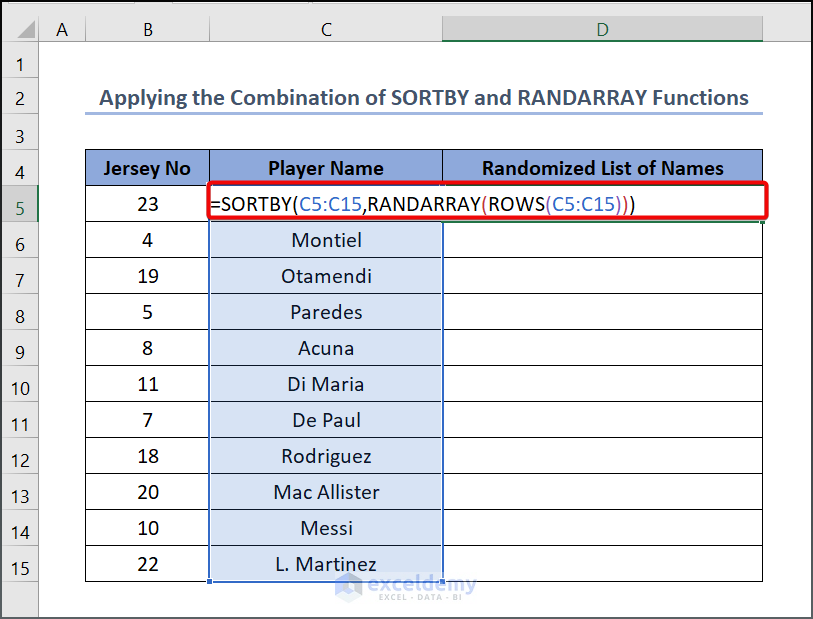Click the 'Acuna' player cell

pos(326,348)
